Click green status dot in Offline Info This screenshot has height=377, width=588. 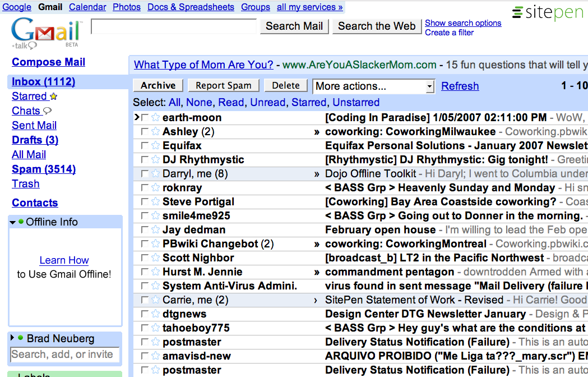tap(21, 222)
